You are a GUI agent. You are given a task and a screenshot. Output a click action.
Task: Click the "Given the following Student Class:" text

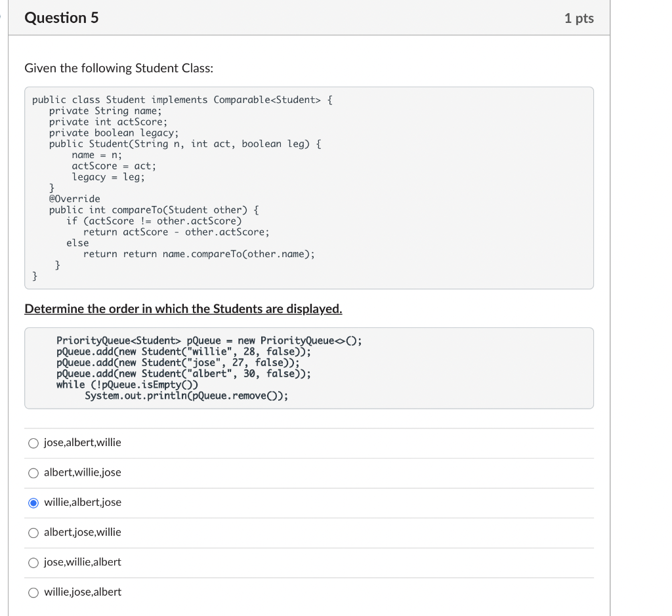tap(119, 68)
